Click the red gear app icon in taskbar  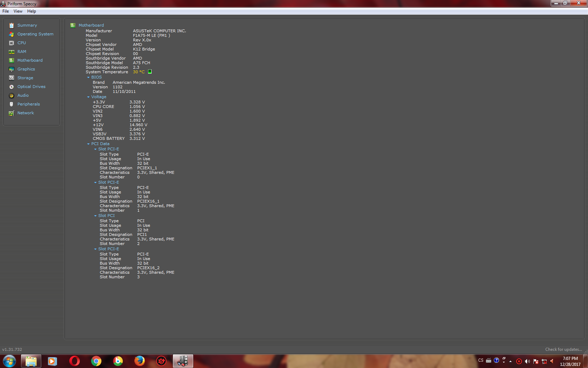click(161, 361)
